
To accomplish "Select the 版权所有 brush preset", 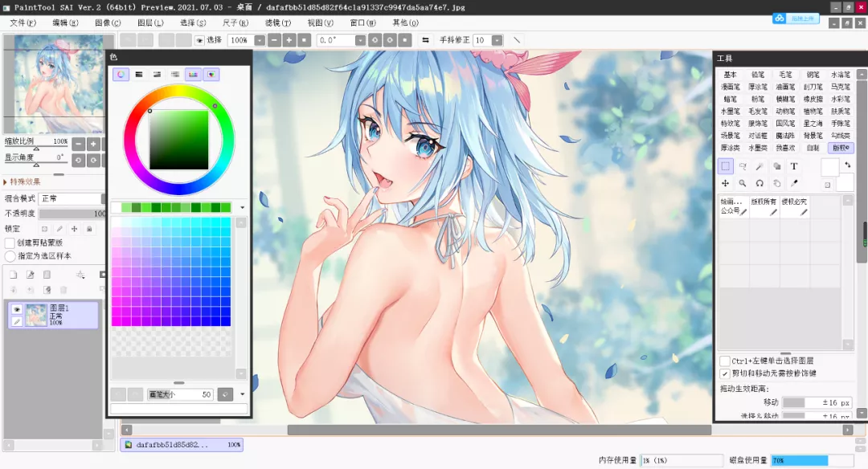I will click(764, 206).
